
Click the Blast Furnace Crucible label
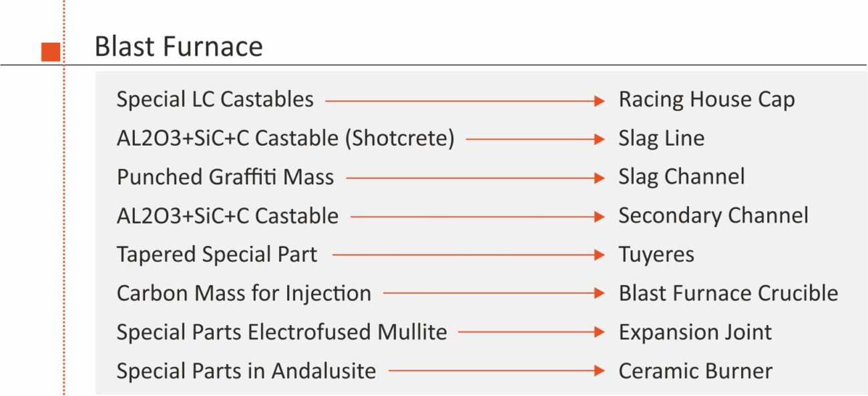coord(728,293)
